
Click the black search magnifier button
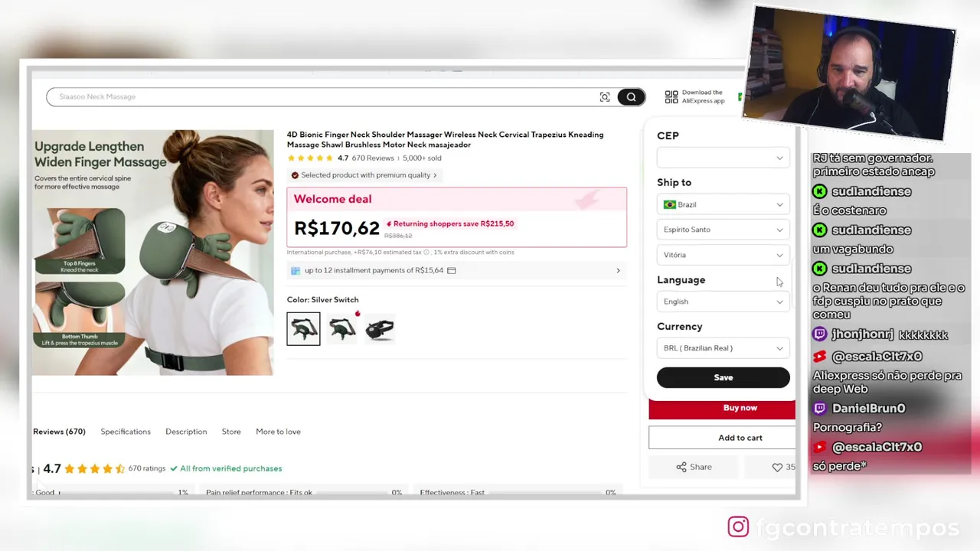point(631,97)
